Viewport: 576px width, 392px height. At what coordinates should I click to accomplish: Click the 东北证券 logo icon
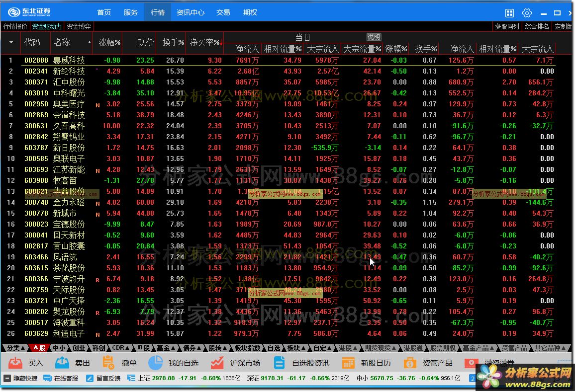tap(14, 12)
